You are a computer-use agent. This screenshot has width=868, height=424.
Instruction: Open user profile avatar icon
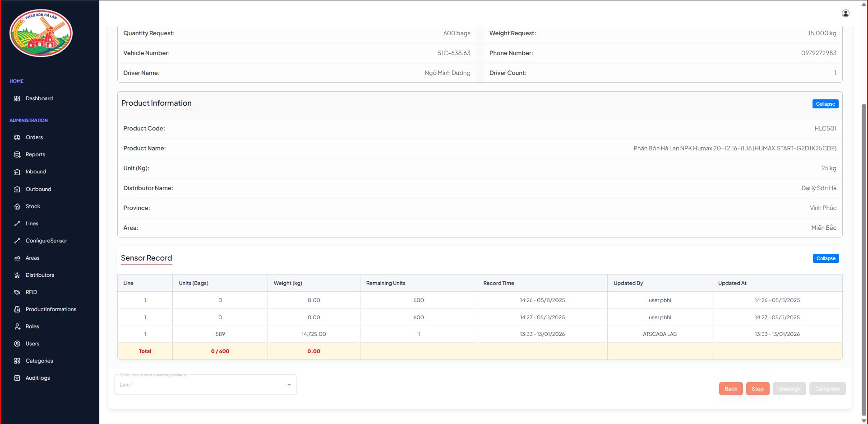point(845,14)
